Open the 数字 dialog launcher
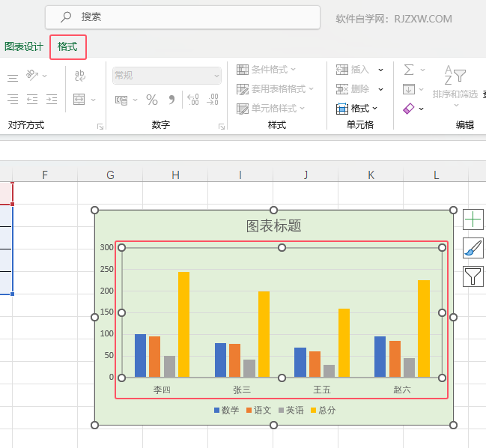The height and width of the screenshot is (448, 486). pos(222,127)
